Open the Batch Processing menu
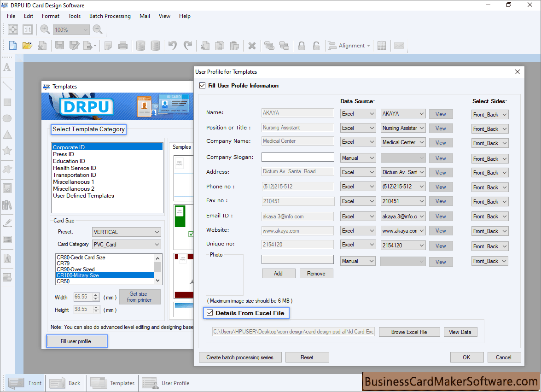The height and width of the screenshot is (392, 541). pos(110,16)
